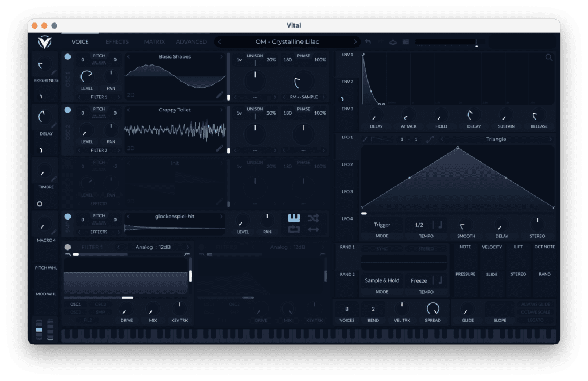This screenshot has height=381, width=588.
Task: Click the undo arrow icon
Action: [x=368, y=42]
